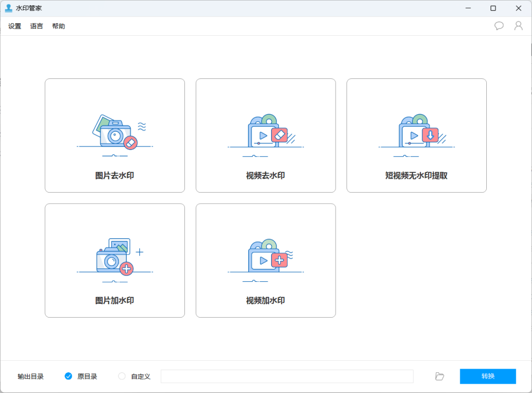Open the image watermark removal camera icon
Screen dimensions: 532x393
tap(115, 133)
